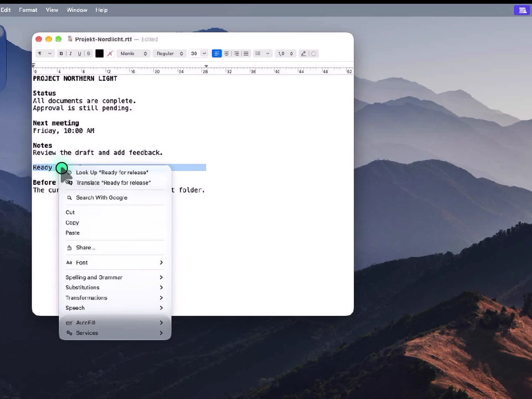Choose Share… from the context menu
The width and height of the screenshot is (532, 399).
pos(115,248)
